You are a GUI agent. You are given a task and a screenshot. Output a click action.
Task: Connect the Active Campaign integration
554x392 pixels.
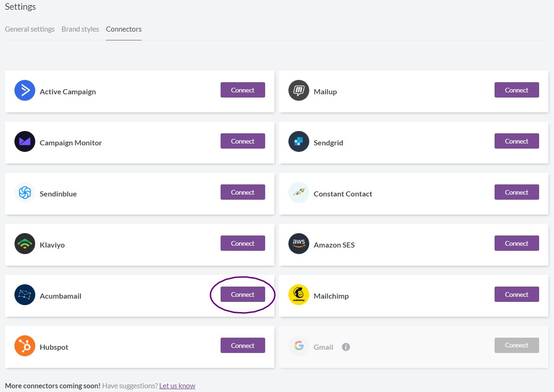tap(243, 90)
